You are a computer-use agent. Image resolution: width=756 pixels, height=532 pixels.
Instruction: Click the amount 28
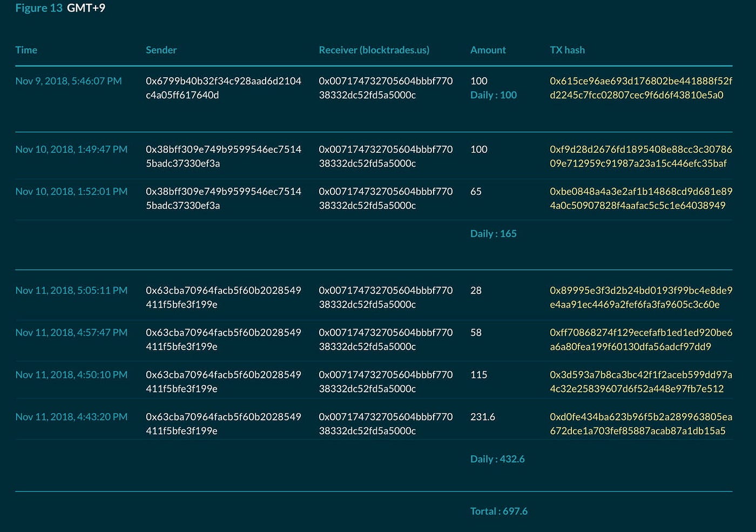pyautogui.click(x=476, y=290)
